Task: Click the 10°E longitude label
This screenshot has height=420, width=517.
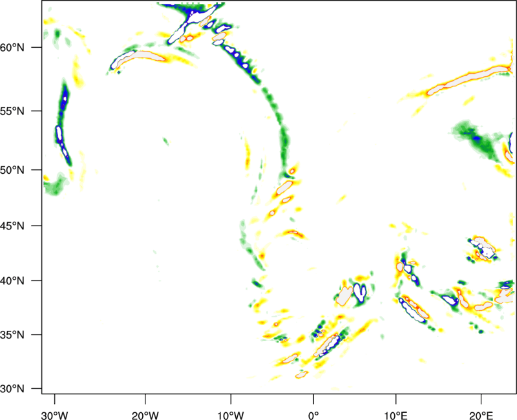Action: pyautogui.click(x=396, y=415)
